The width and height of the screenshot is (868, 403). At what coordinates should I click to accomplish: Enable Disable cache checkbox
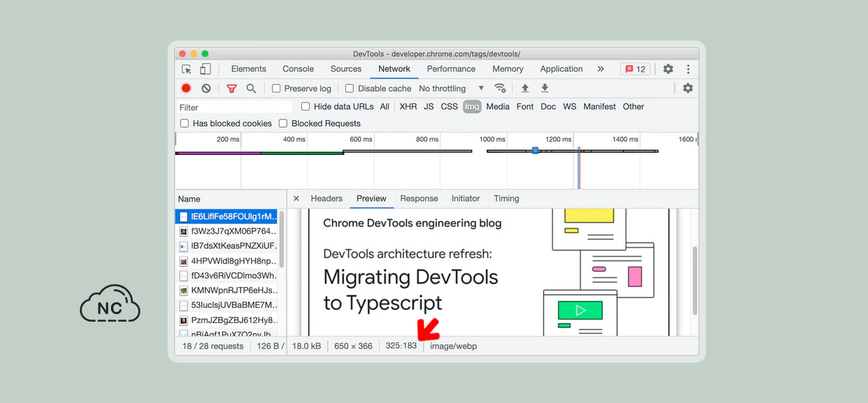coord(350,88)
